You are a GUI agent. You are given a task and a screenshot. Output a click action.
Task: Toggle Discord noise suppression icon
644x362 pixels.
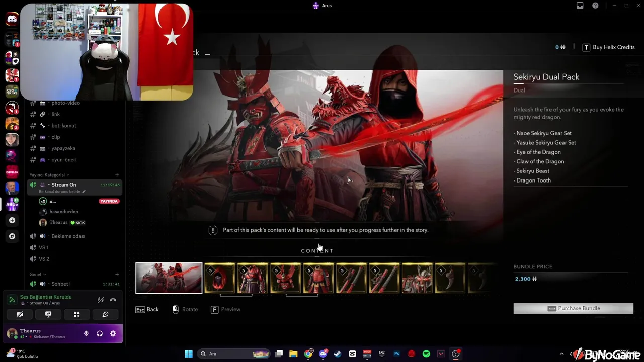pos(101,300)
